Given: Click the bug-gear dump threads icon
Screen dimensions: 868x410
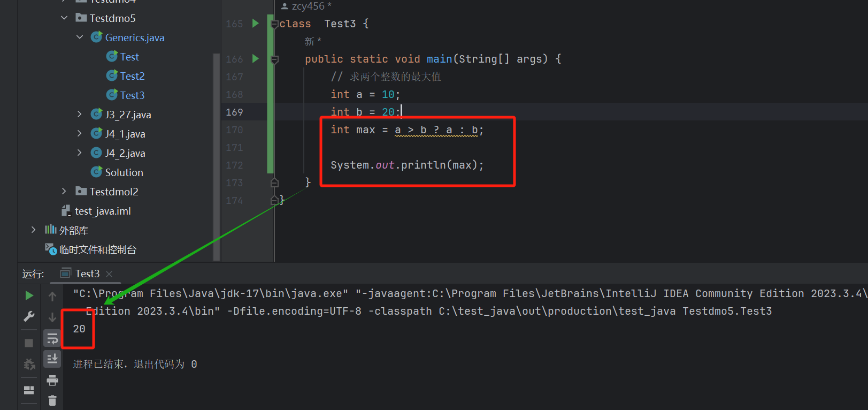Looking at the screenshot, I should click(x=29, y=365).
